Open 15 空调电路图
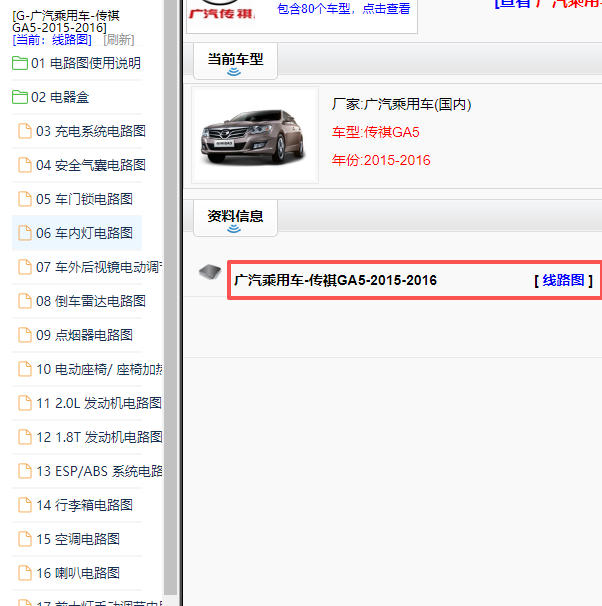The height and width of the screenshot is (606, 602). tap(78, 539)
